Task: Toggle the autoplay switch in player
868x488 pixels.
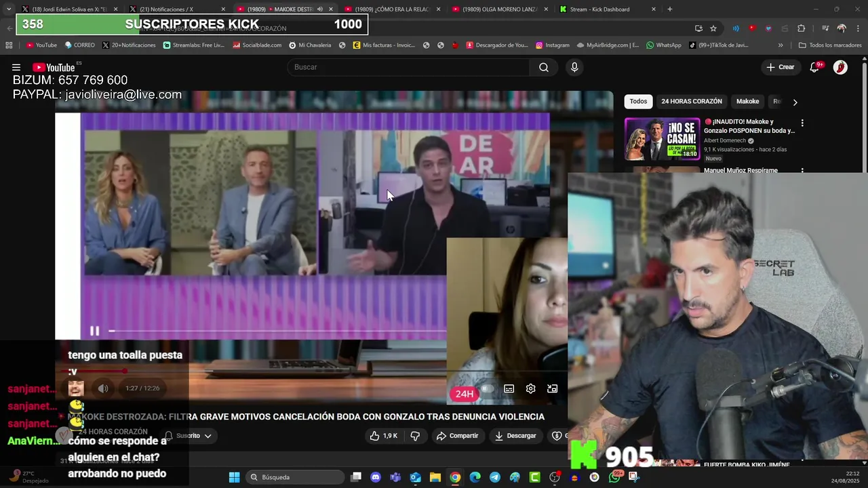Action: (x=486, y=389)
